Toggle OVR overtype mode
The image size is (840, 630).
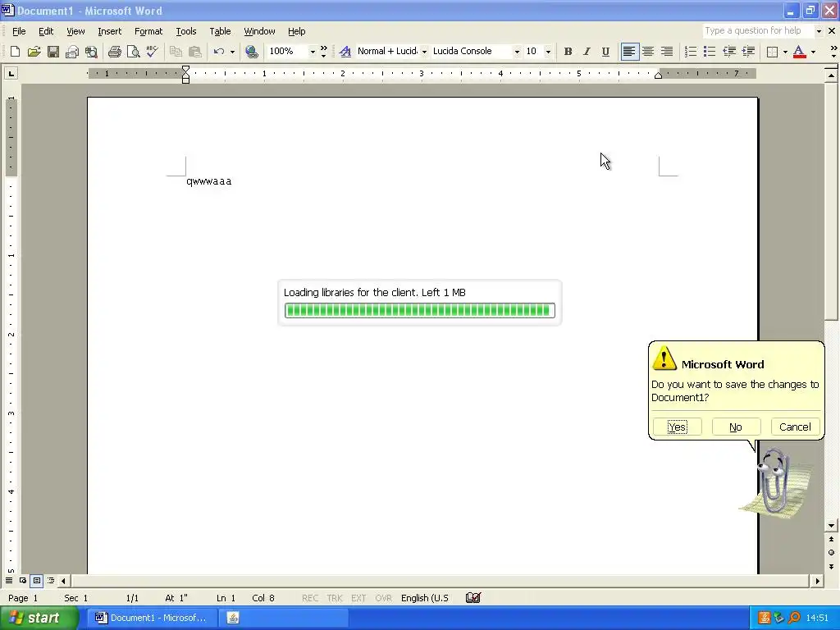point(383,598)
